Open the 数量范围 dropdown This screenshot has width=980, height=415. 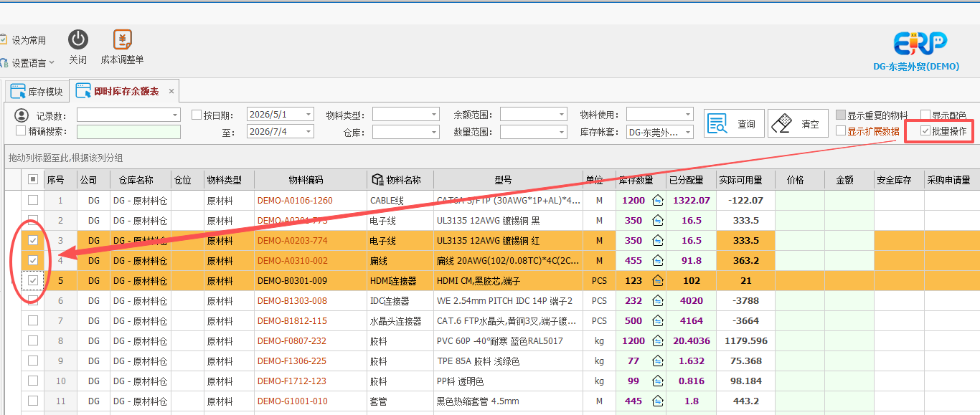point(562,132)
